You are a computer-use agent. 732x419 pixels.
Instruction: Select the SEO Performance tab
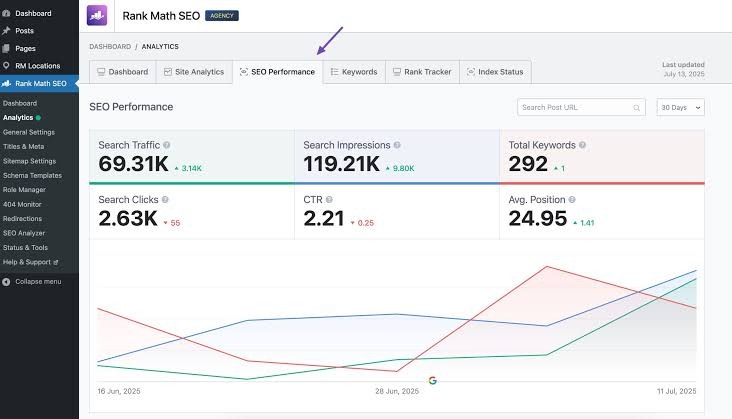(277, 72)
